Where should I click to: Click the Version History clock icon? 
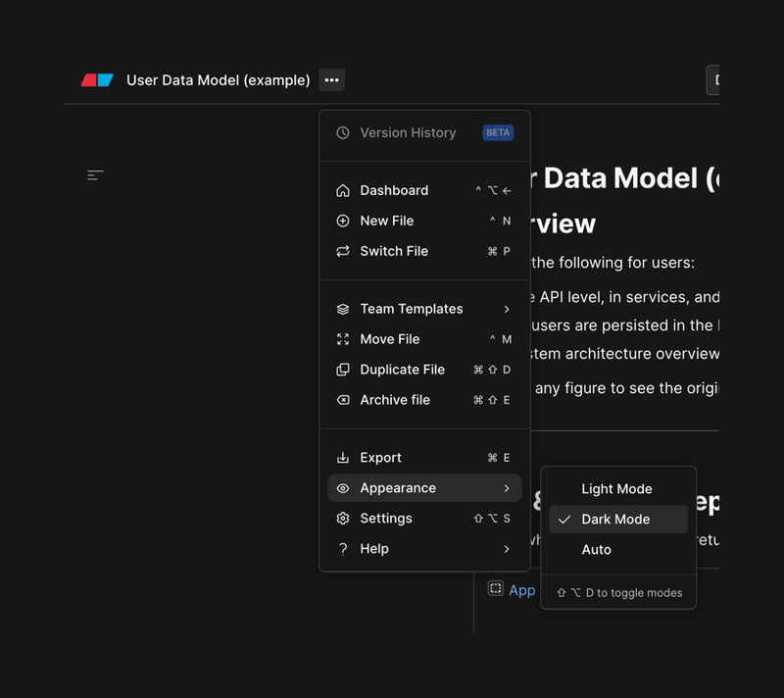tap(344, 132)
